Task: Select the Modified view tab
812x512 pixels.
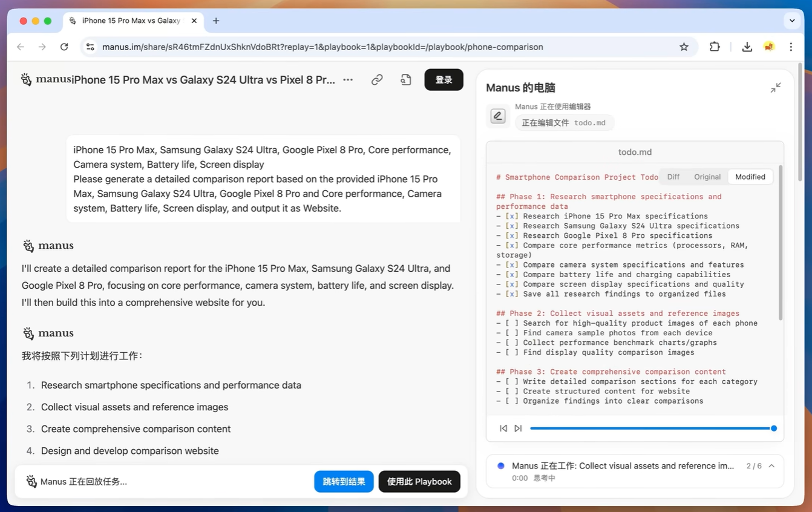Action: [750, 177]
